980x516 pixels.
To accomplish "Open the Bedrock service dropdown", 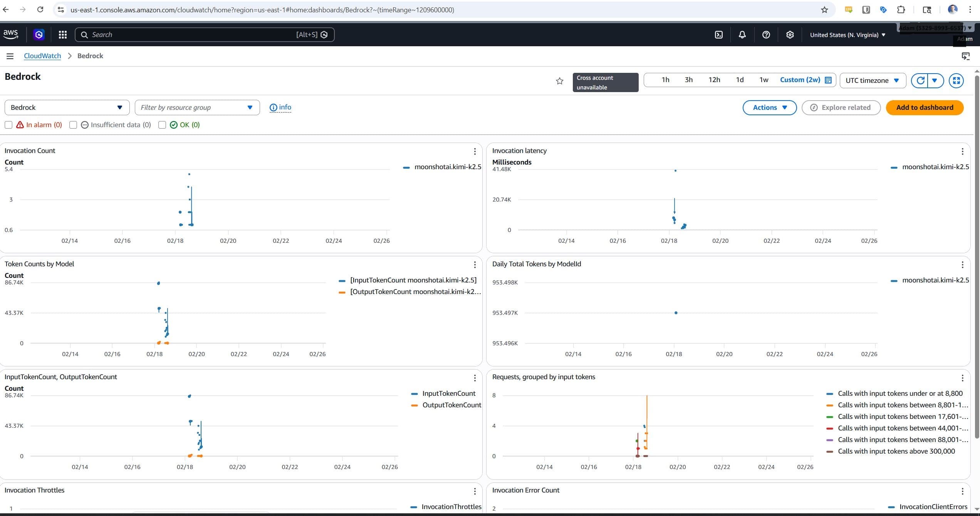I will [67, 108].
